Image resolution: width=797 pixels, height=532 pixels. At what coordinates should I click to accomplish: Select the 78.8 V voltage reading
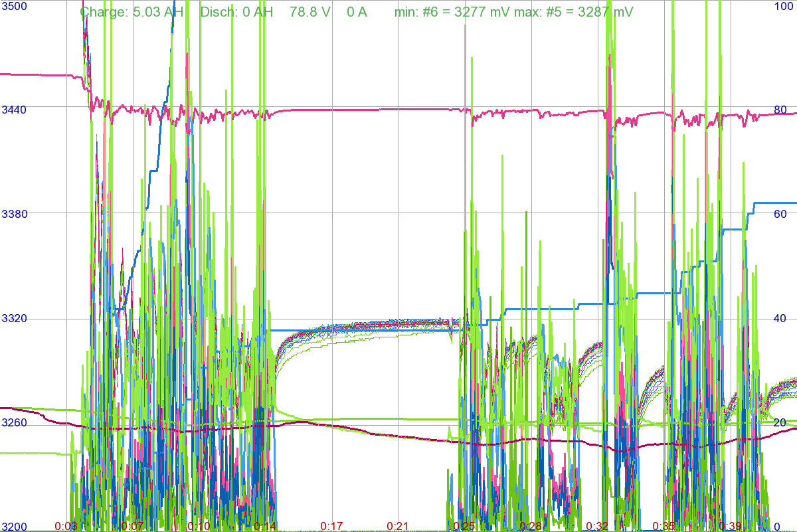(x=310, y=12)
